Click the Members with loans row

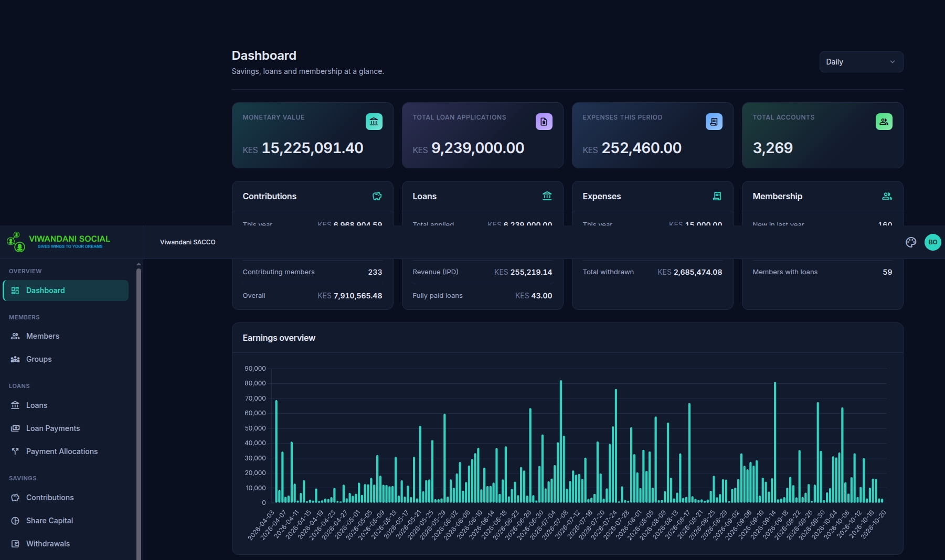pyautogui.click(x=822, y=272)
